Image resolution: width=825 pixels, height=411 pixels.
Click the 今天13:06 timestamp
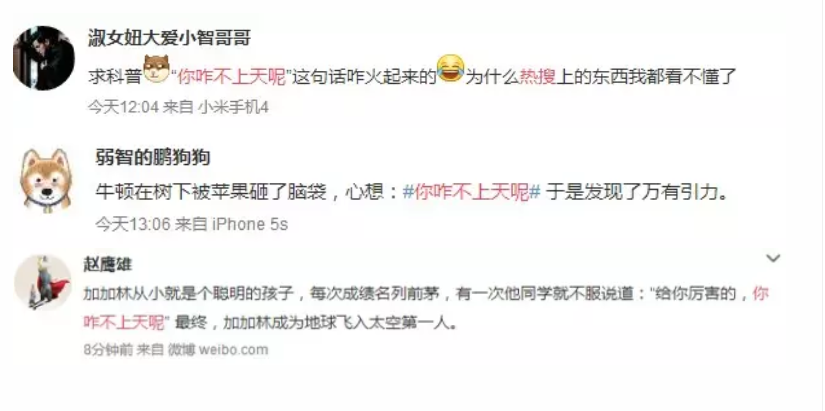coord(133,224)
